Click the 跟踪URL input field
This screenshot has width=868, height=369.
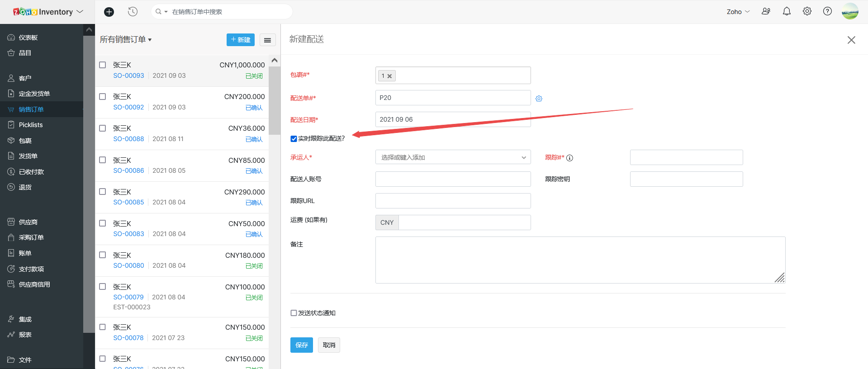[453, 201]
